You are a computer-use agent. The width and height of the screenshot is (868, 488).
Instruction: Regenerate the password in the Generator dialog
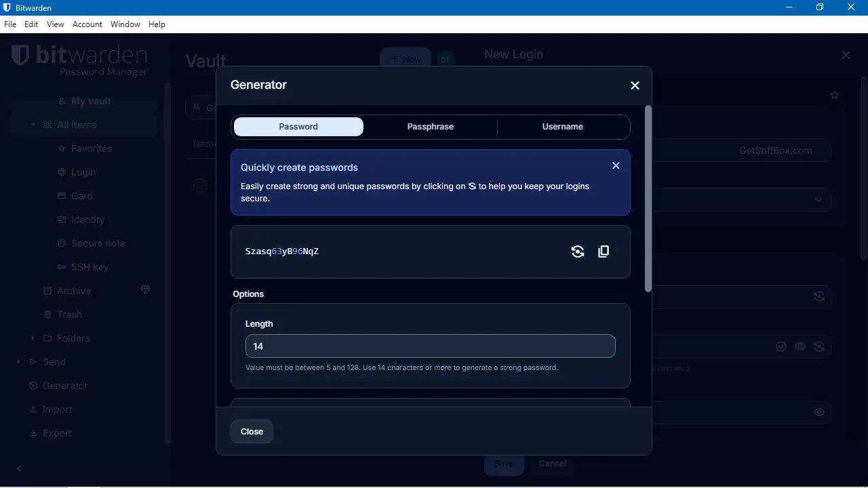click(578, 251)
